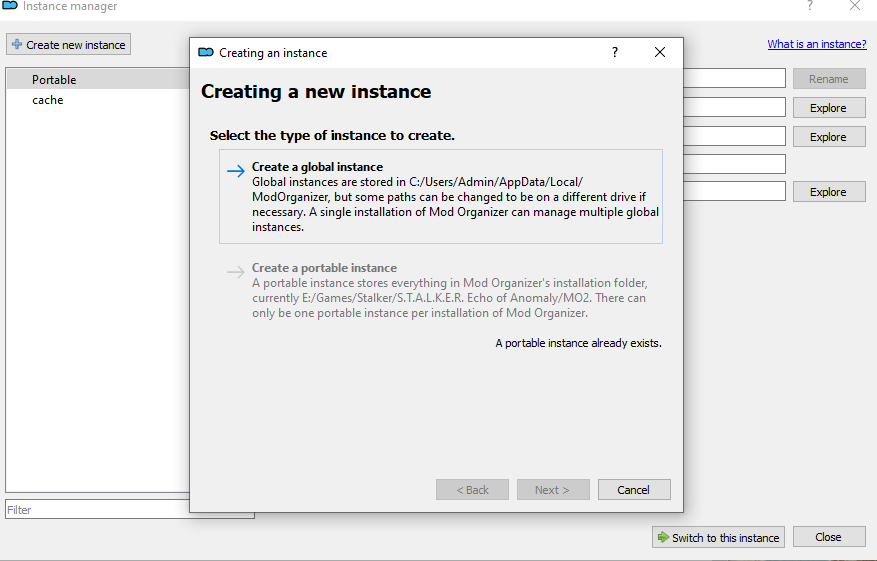This screenshot has height=561, width=877.
Task: Click Switch to this instance button
Action: coord(719,538)
